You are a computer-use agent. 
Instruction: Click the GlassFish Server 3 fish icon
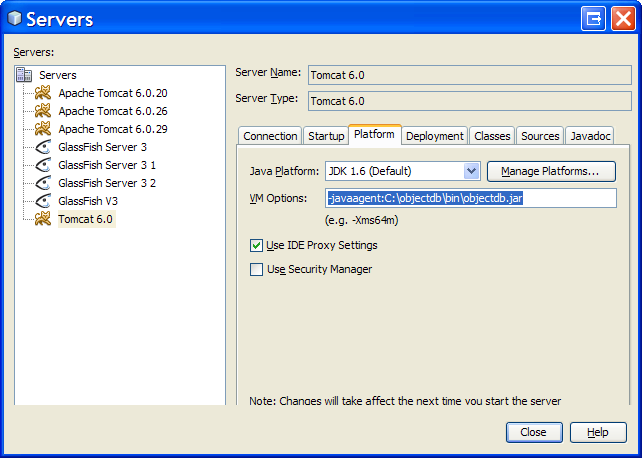tap(43, 147)
